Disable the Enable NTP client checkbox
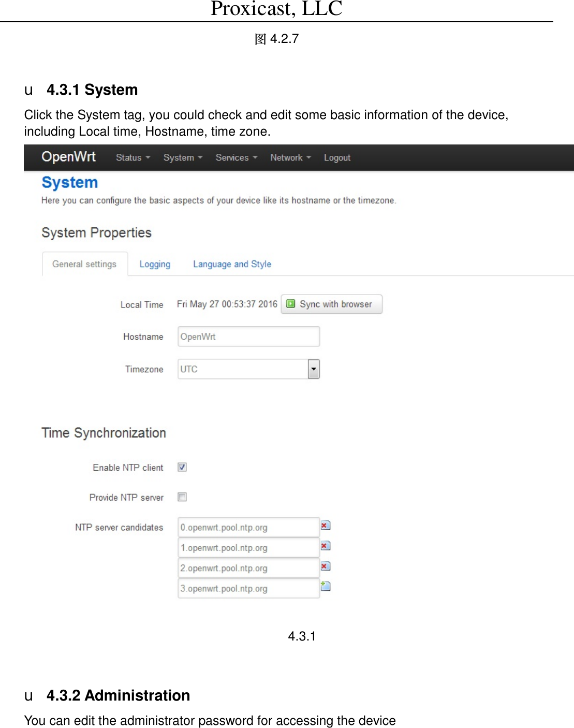This screenshot has width=574, height=728. click(x=182, y=467)
